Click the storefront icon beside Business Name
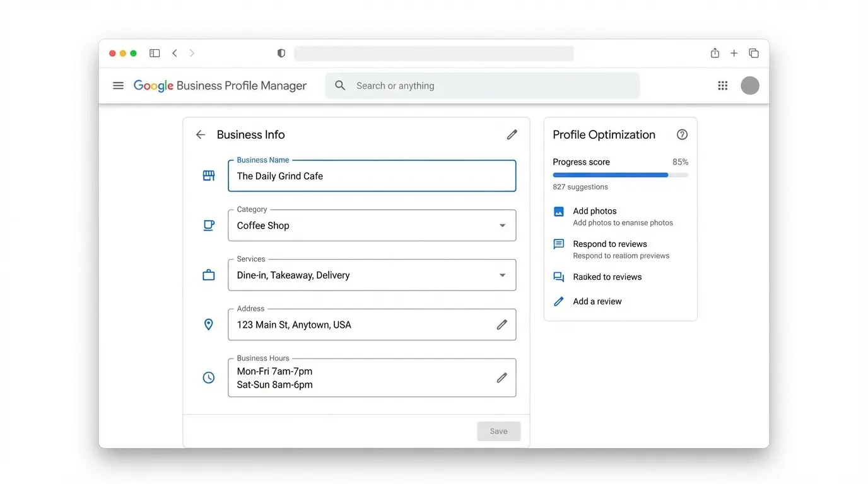Image resolution: width=868 pixels, height=484 pixels. click(x=208, y=175)
